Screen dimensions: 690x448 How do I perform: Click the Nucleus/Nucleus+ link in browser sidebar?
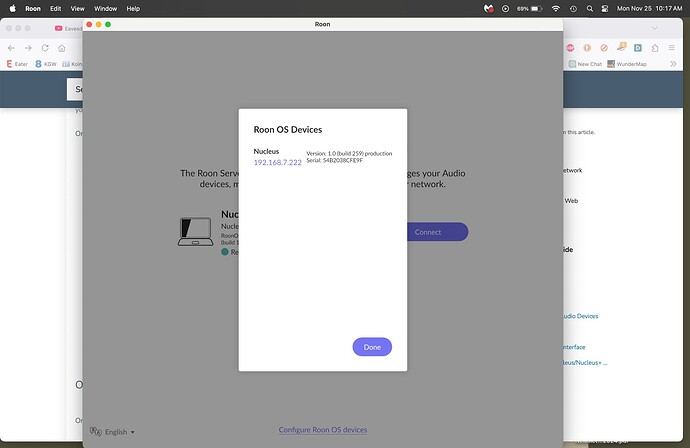585,363
